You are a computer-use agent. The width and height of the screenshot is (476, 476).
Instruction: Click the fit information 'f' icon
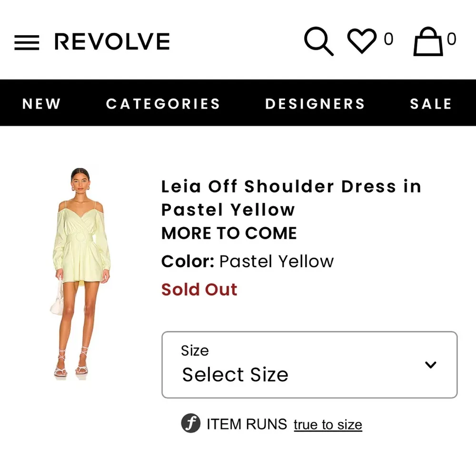190,424
